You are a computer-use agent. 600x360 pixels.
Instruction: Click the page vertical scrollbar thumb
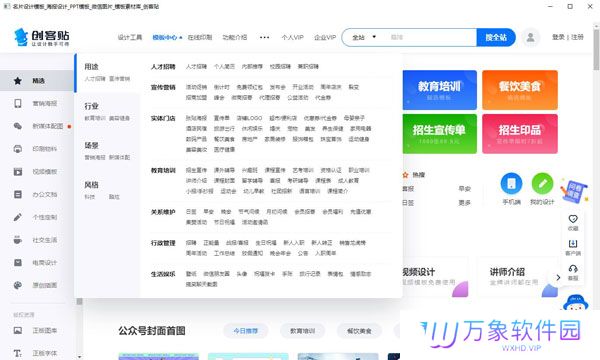click(x=596, y=50)
